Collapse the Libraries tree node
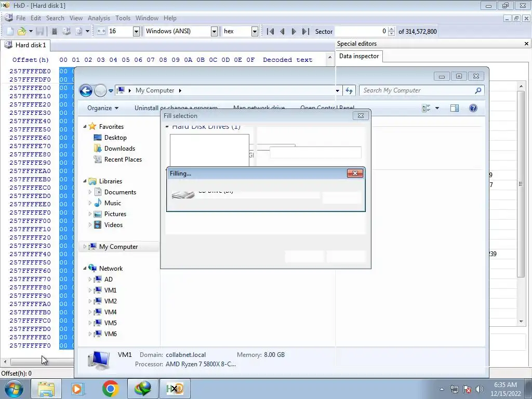The height and width of the screenshot is (399, 532). (x=85, y=181)
